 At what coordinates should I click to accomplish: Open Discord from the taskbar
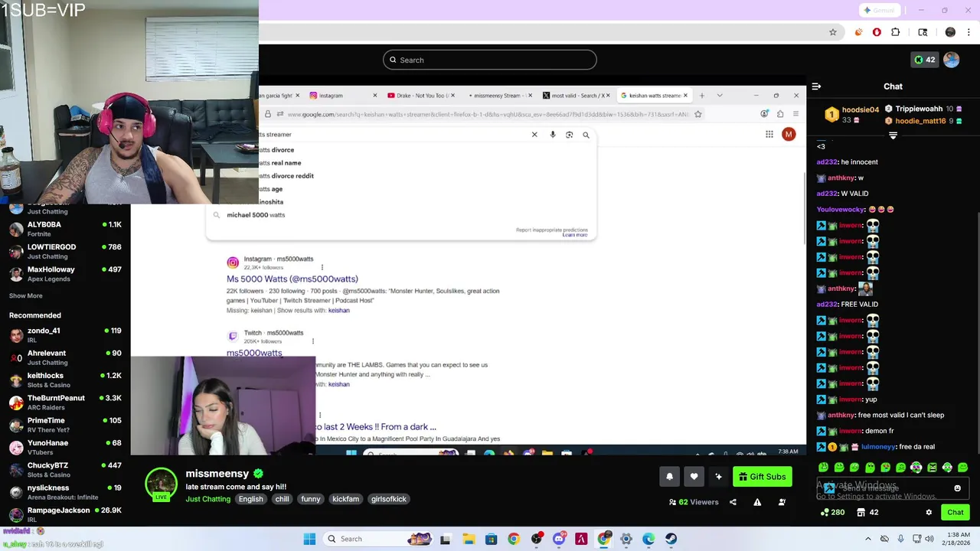[559, 539]
